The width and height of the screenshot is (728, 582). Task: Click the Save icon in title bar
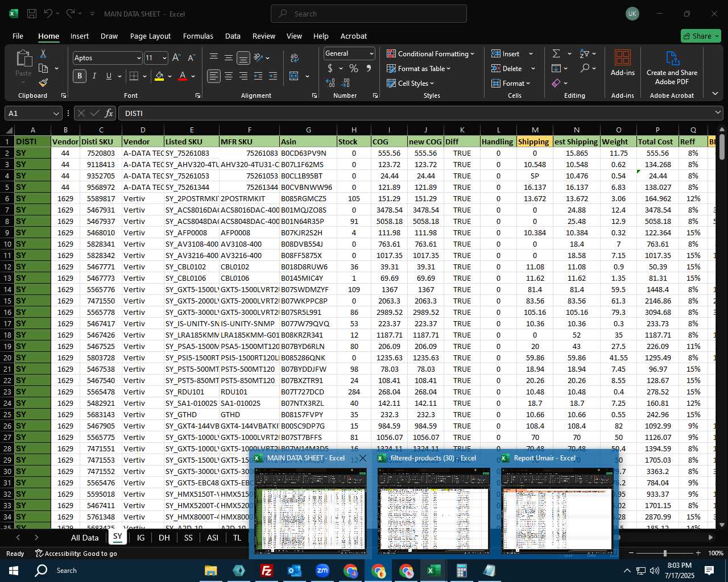32,14
